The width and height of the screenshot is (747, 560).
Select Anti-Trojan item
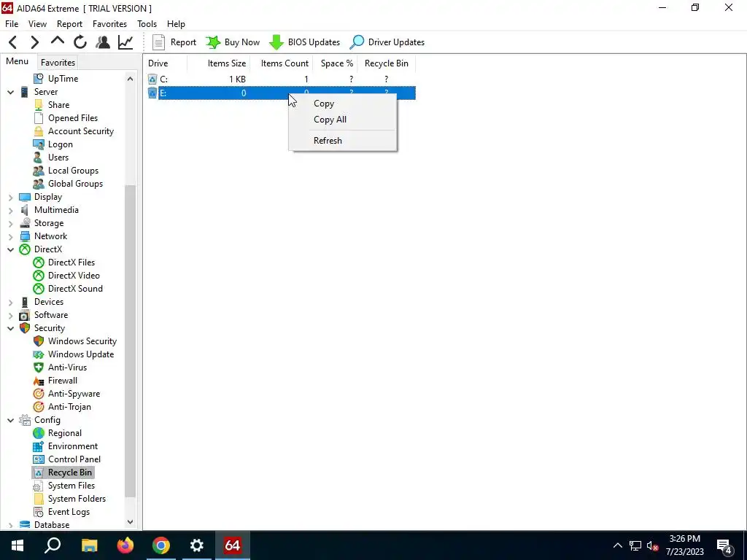[x=69, y=407]
